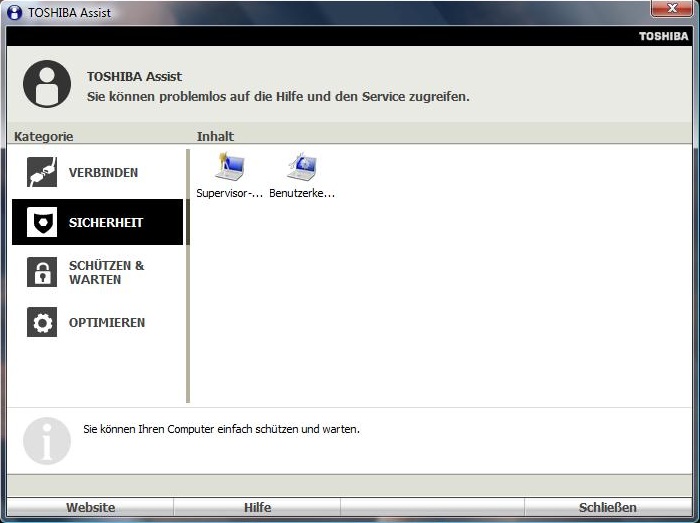This screenshot has width=700, height=523.
Task: Select the SCHÜTZEN & WARTEN category label
Action: click(106, 272)
